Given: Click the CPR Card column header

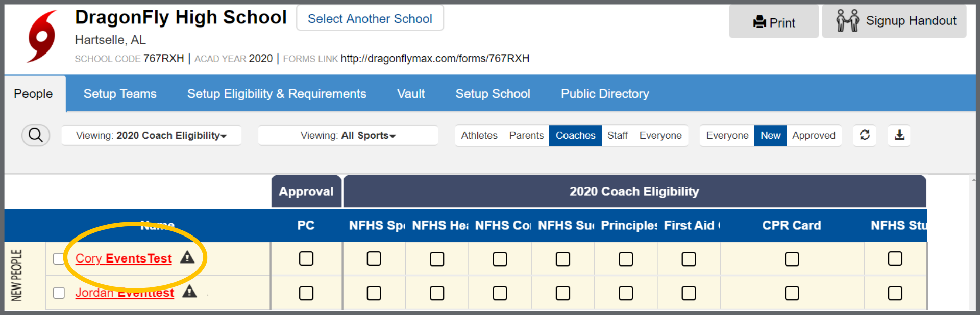Looking at the screenshot, I should [x=792, y=225].
